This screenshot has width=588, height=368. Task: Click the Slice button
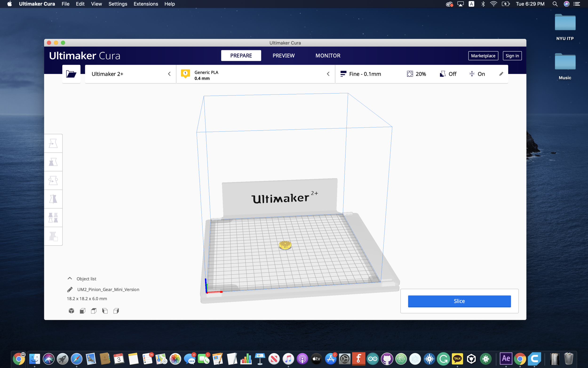coord(459,301)
